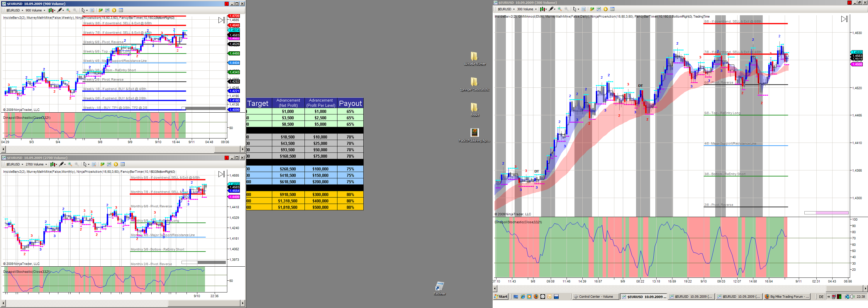This screenshot has width=868, height=308.
Task: Click zoom frame icon in 300 Volume toolbar
Action: tap(584, 9)
